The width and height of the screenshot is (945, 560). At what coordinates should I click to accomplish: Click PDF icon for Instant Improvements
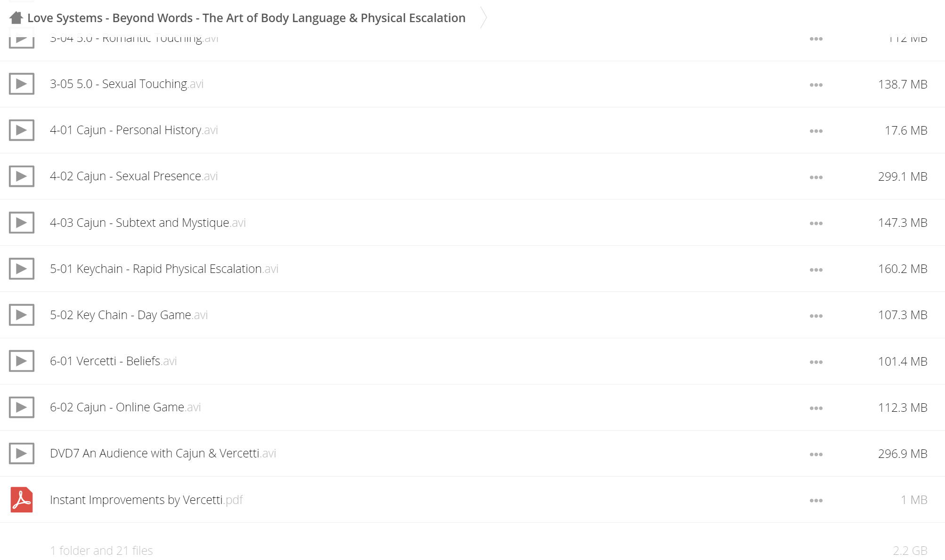(22, 500)
